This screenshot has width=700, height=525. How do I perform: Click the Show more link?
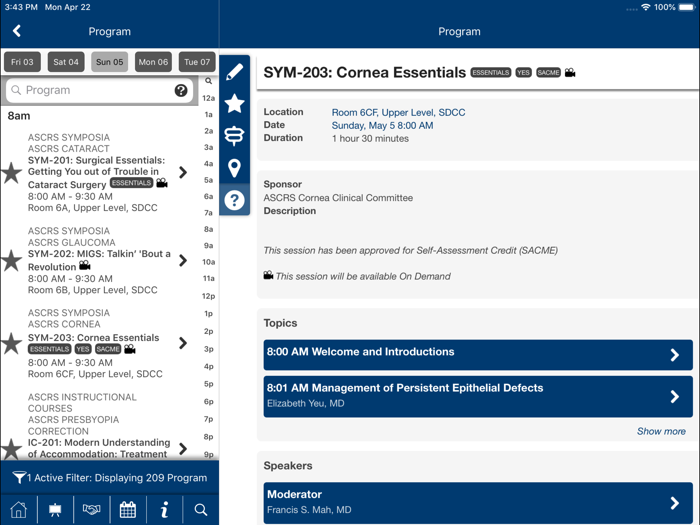pos(661,431)
